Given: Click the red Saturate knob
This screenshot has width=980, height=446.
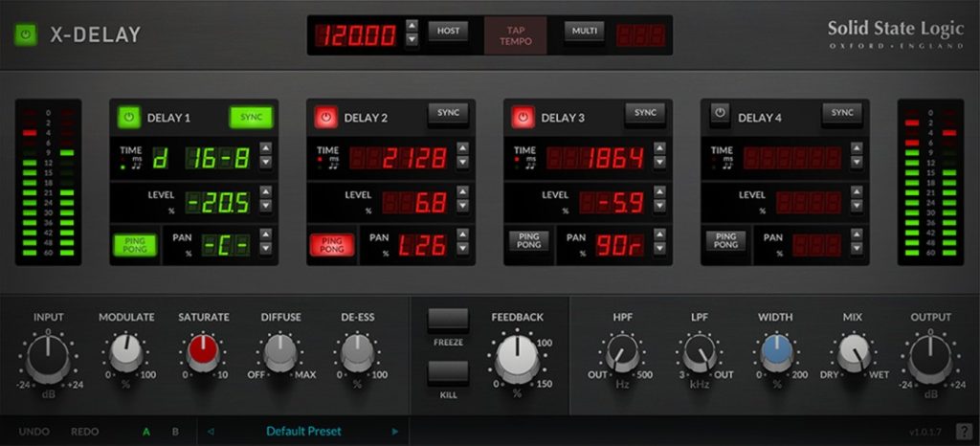Looking at the screenshot, I should point(202,352).
